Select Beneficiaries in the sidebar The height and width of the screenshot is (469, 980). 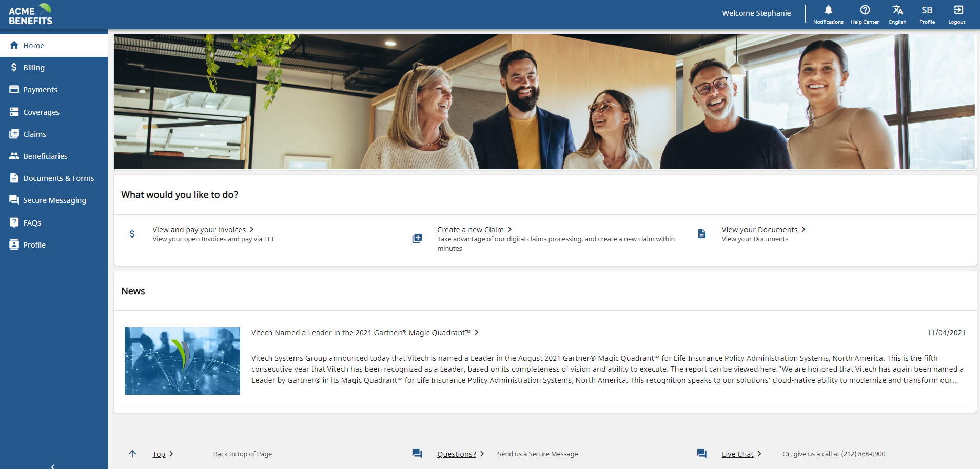[x=45, y=156]
